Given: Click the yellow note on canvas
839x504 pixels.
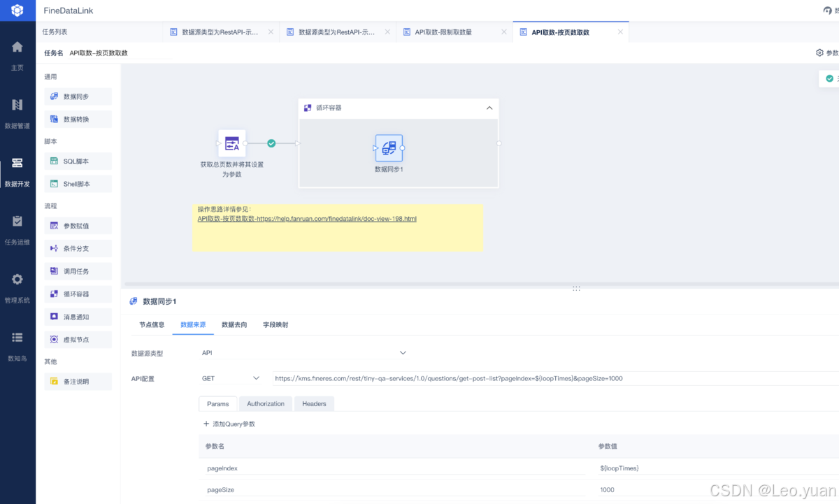Looking at the screenshot, I should 338,227.
